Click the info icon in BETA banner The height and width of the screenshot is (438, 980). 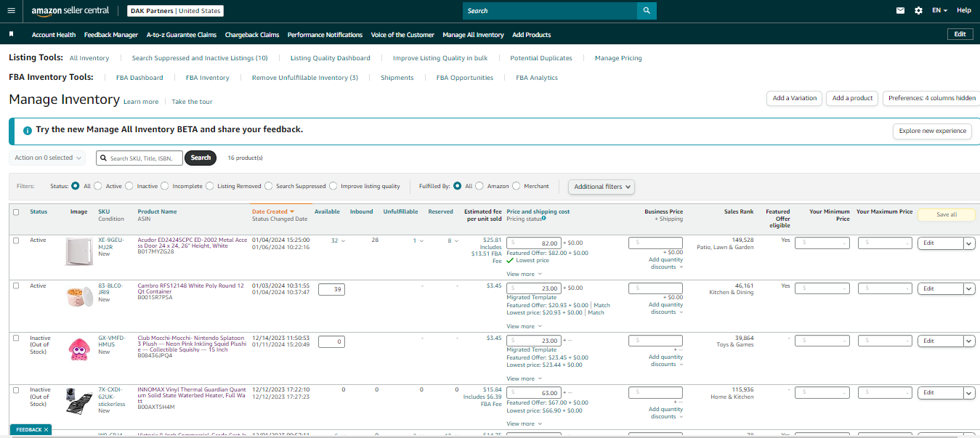pos(28,130)
